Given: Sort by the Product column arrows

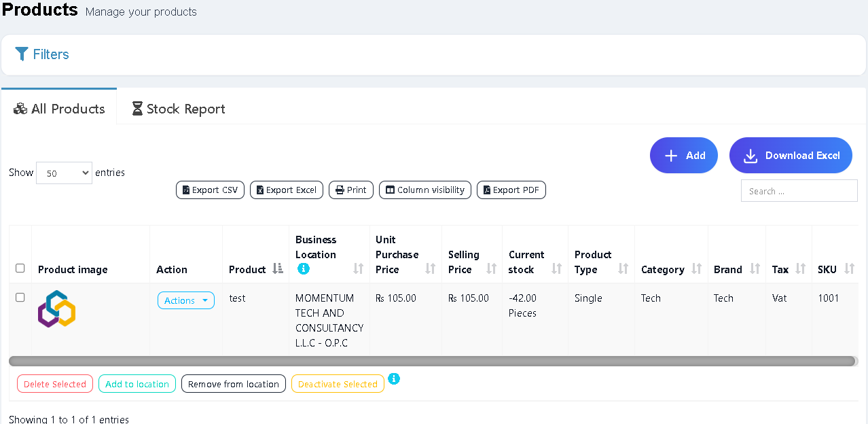Looking at the screenshot, I should 278,268.
